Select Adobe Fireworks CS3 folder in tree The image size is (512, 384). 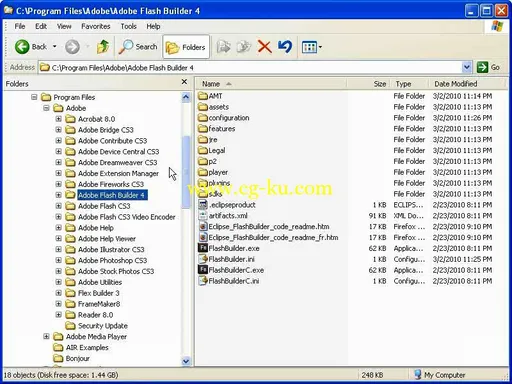[x=111, y=184]
